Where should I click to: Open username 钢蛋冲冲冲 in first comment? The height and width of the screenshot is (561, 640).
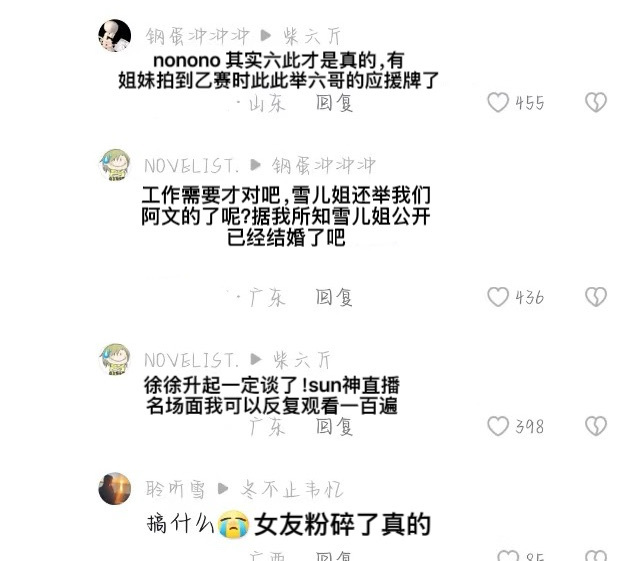click(197, 36)
